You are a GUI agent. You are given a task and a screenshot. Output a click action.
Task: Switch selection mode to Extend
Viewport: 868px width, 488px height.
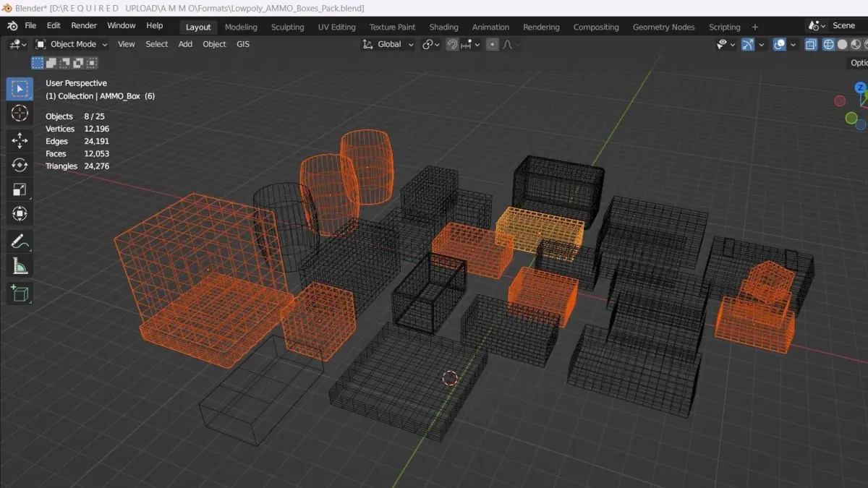[51, 63]
